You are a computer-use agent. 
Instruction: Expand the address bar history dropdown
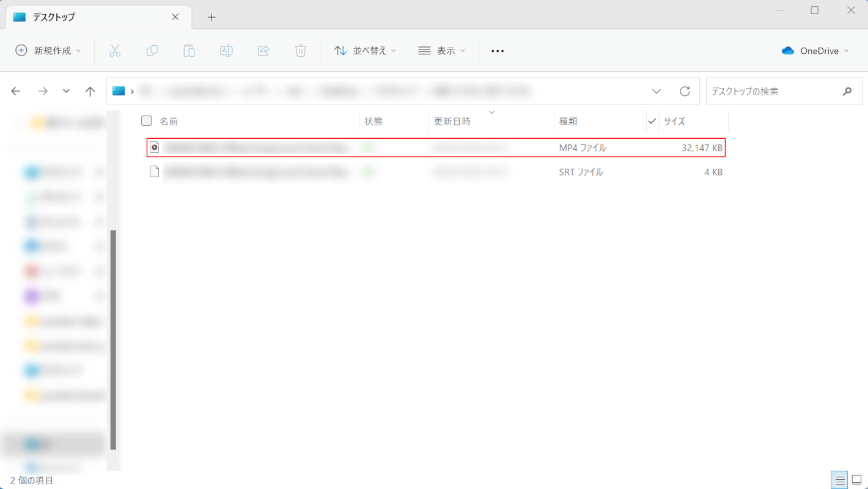(x=657, y=91)
